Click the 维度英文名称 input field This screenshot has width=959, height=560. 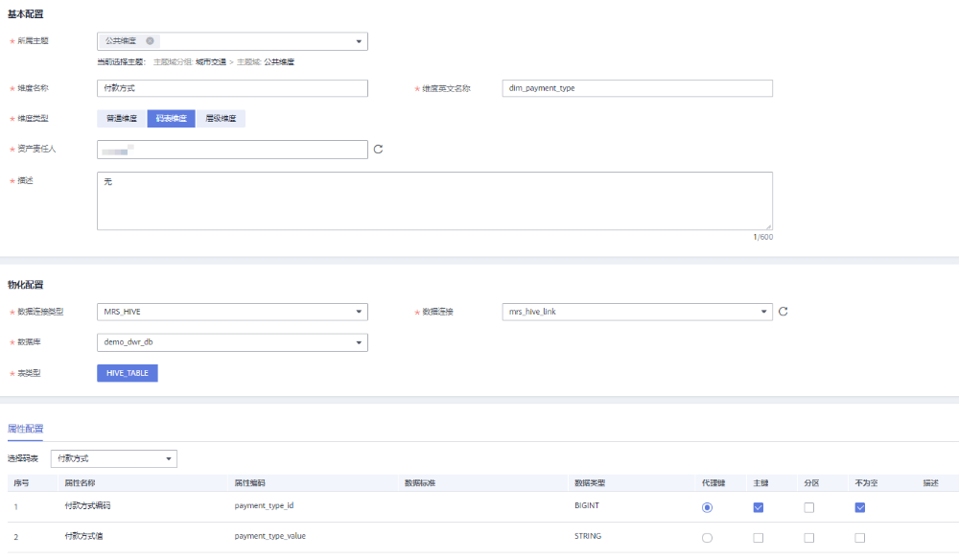pos(637,88)
